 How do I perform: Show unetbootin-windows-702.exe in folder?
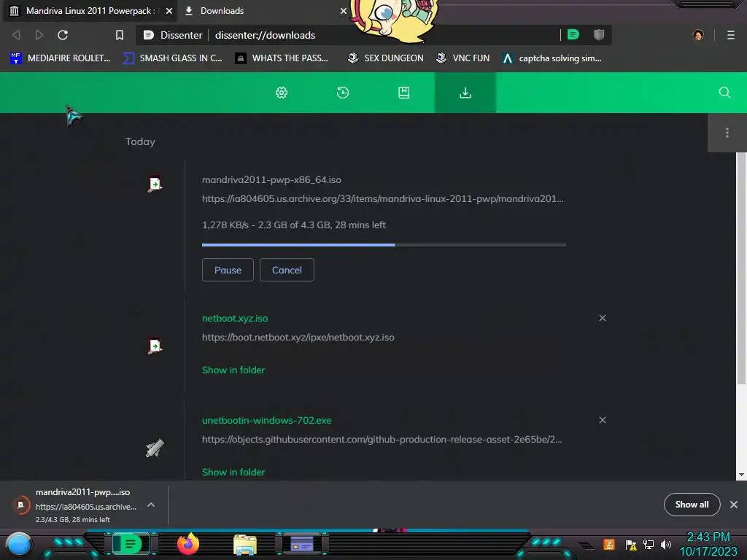233,472
